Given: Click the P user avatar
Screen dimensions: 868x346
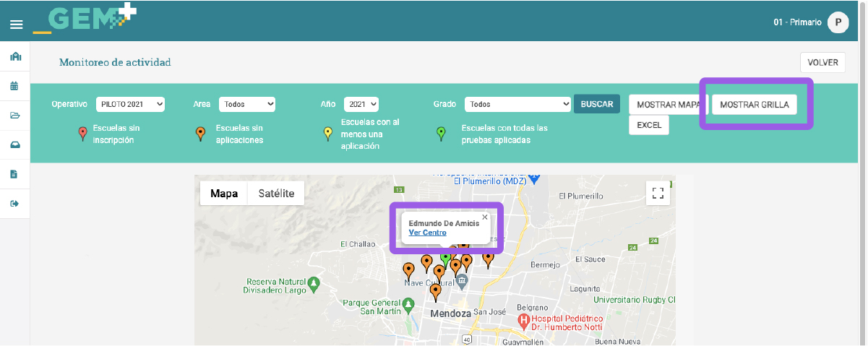Looking at the screenshot, I should [838, 22].
